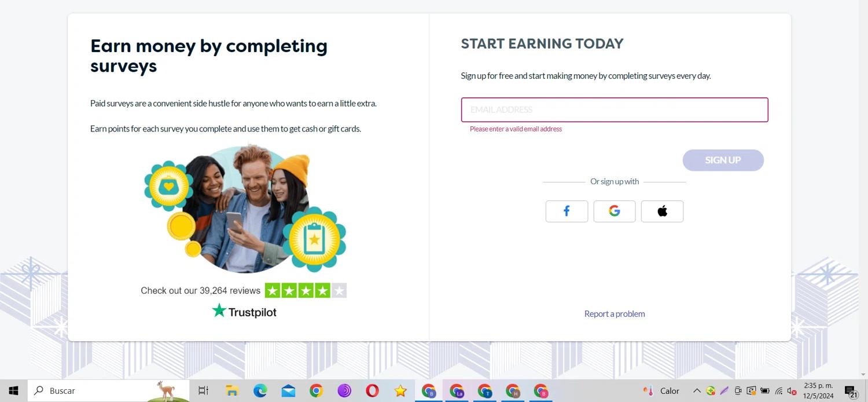
Task: Open Microsoft Edge from the taskbar
Action: tap(260, 391)
